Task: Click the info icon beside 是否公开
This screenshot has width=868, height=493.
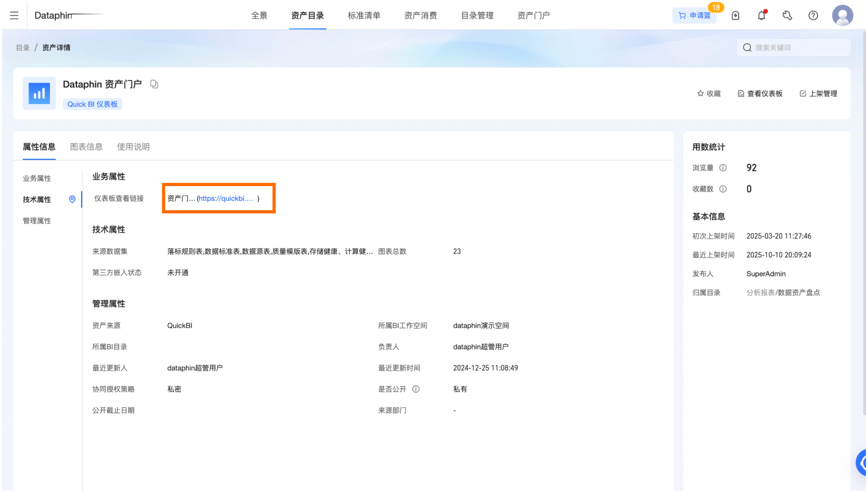Action: [x=416, y=389]
